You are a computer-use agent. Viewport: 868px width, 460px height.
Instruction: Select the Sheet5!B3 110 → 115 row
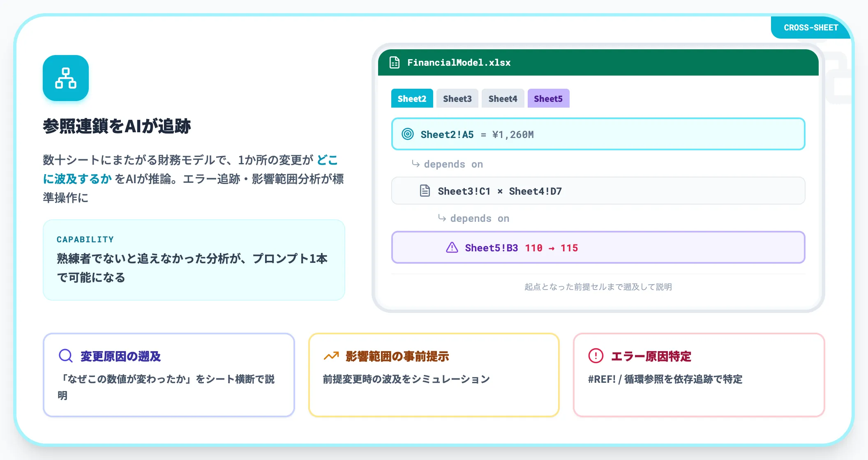point(598,247)
